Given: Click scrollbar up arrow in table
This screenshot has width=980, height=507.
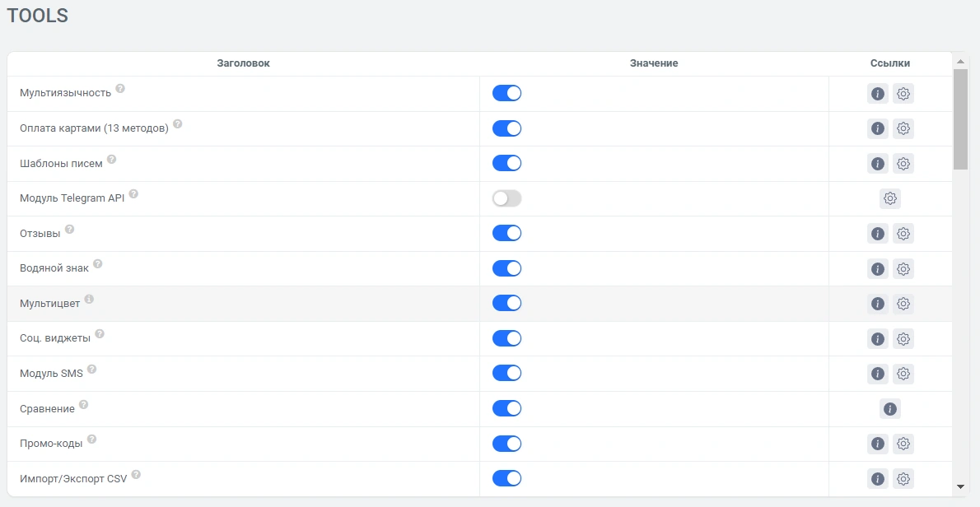Looking at the screenshot, I should click(960, 62).
